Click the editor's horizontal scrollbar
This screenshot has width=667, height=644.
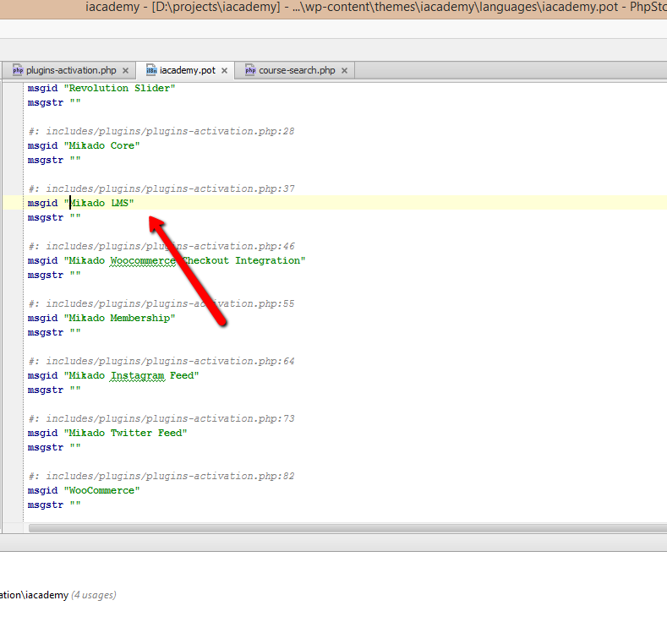coord(338,528)
